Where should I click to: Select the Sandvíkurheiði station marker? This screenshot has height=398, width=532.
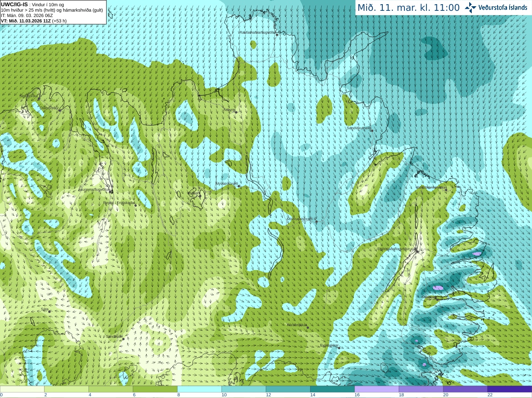tap(372, 131)
